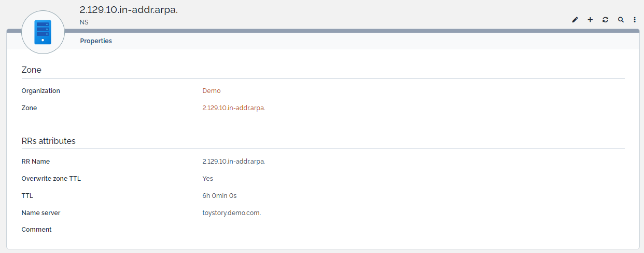Refresh the record with the reload icon

[605, 20]
